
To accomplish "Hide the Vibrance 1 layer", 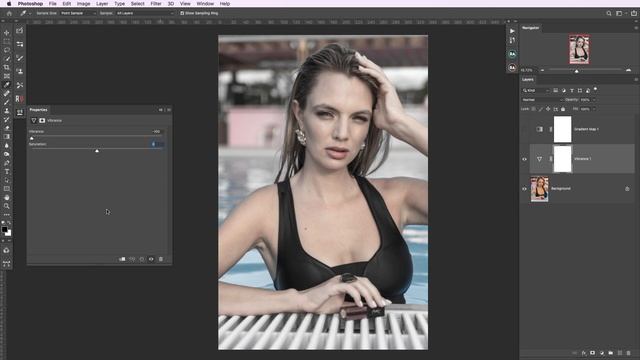I will click(x=524, y=159).
